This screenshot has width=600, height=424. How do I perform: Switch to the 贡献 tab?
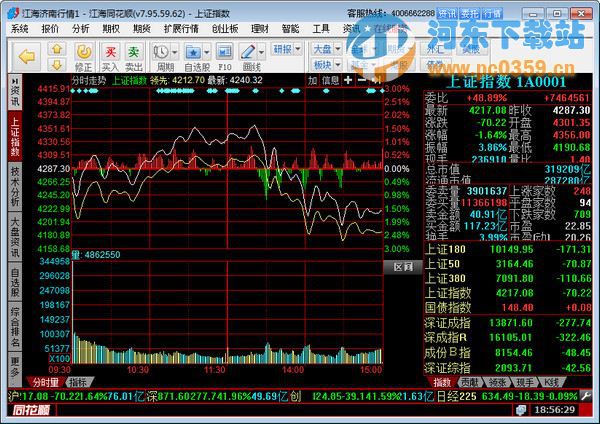pyautogui.click(x=469, y=382)
